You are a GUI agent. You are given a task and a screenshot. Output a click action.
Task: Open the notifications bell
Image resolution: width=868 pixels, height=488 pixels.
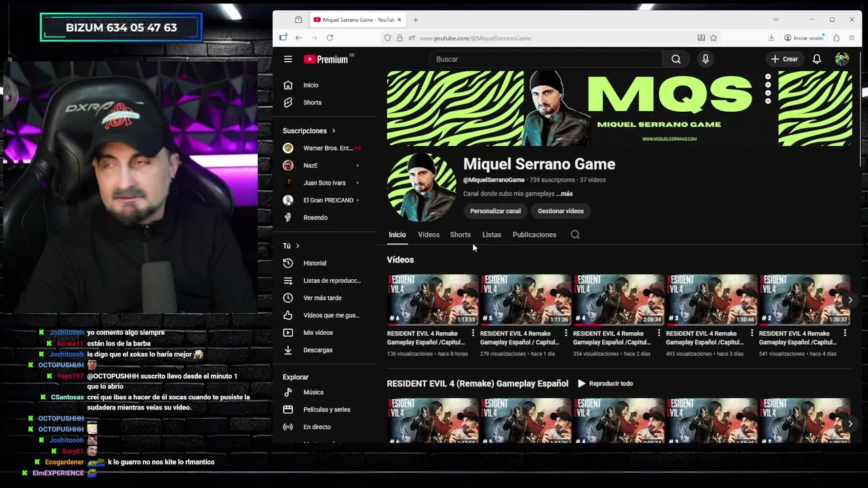(816, 59)
